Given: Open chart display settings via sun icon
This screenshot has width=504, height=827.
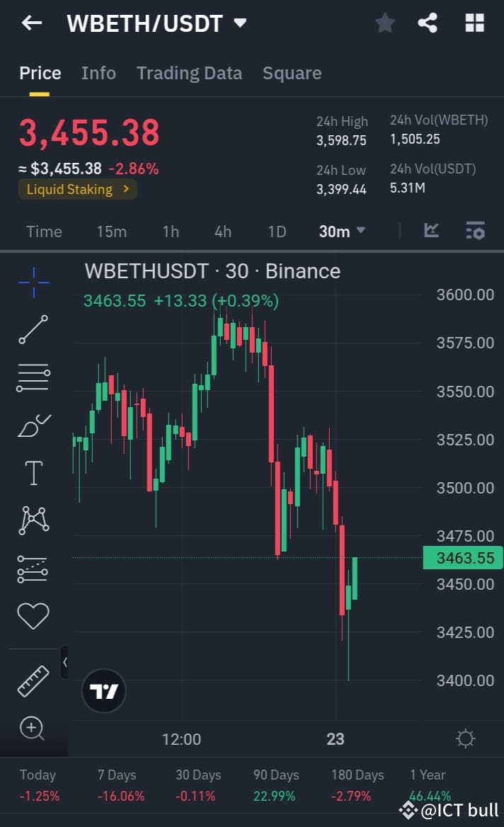Looking at the screenshot, I should pyautogui.click(x=465, y=738).
